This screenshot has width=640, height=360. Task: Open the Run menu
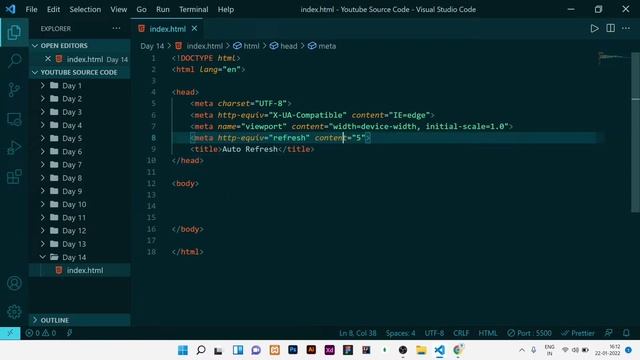point(162,9)
